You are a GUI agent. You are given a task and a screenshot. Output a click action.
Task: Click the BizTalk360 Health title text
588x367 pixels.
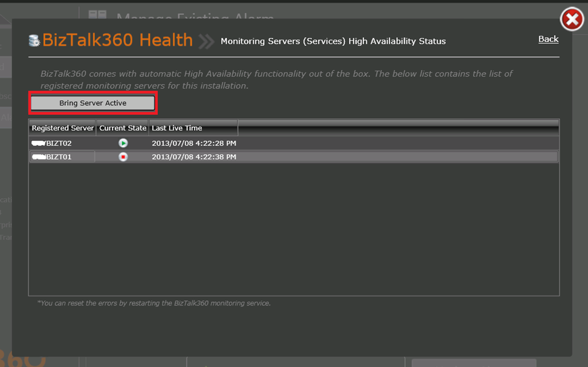point(117,40)
